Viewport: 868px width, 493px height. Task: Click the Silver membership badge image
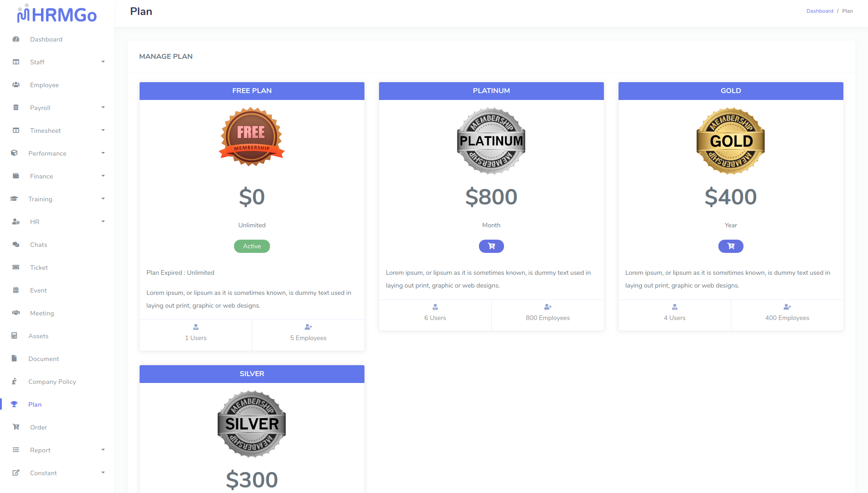pyautogui.click(x=252, y=424)
